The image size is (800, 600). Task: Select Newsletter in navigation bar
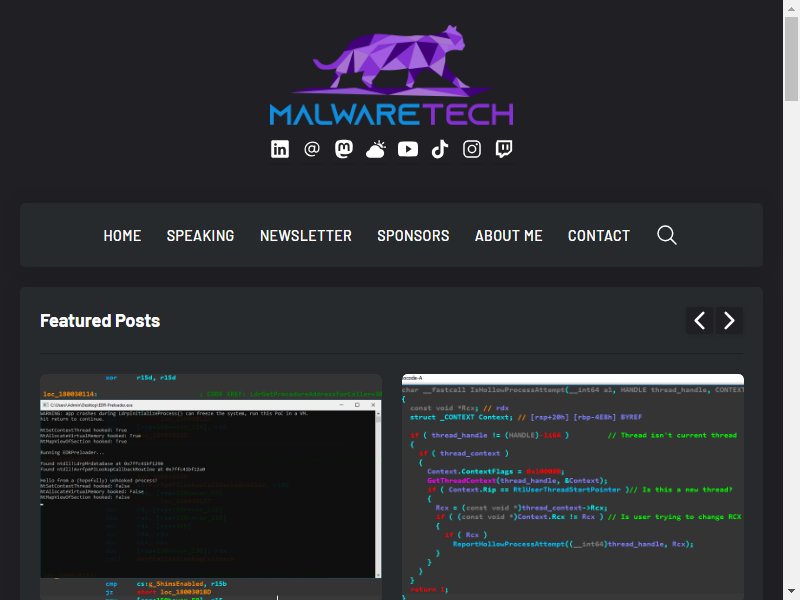[306, 236]
